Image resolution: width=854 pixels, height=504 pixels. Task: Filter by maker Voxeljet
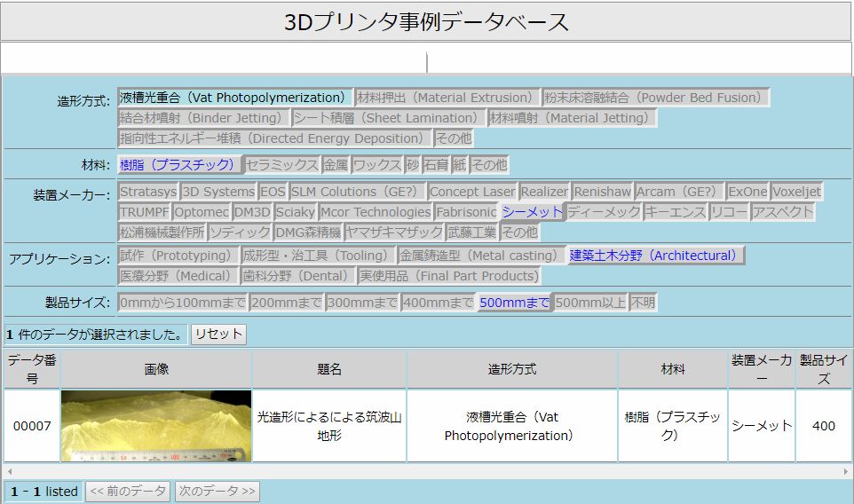[796, 192]
